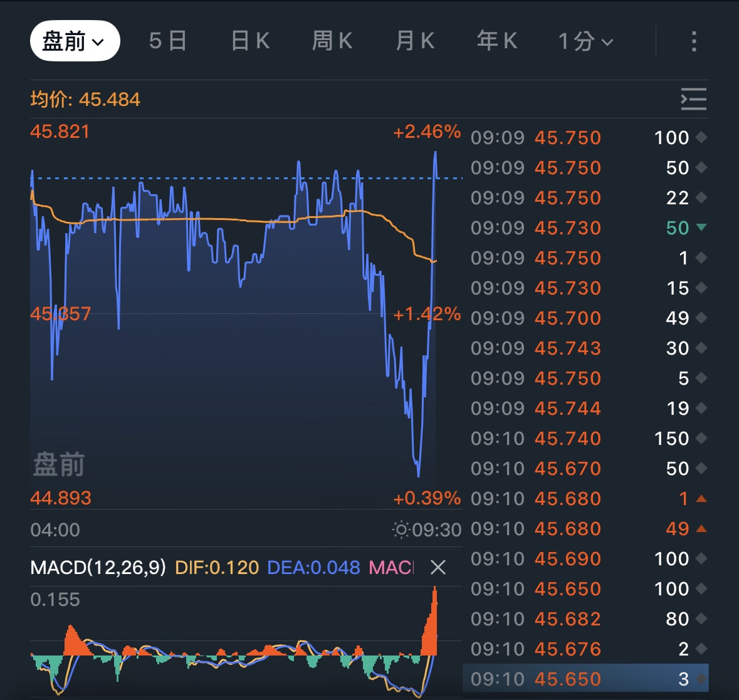Click the up triangle beside volume 49 at 45.680
This screenshot has width=739, height=700.
pyautogui.click(x=701, y=528)
